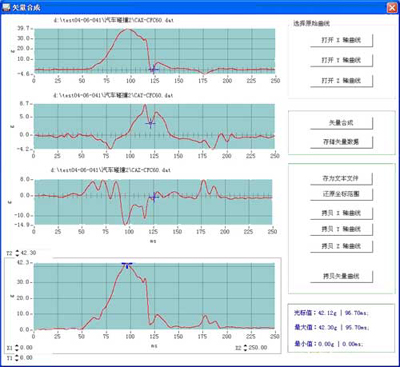
Task: Copy the Z axis curve (拷贝 Z 轴曲线)
Action: [x=341, y=246]
